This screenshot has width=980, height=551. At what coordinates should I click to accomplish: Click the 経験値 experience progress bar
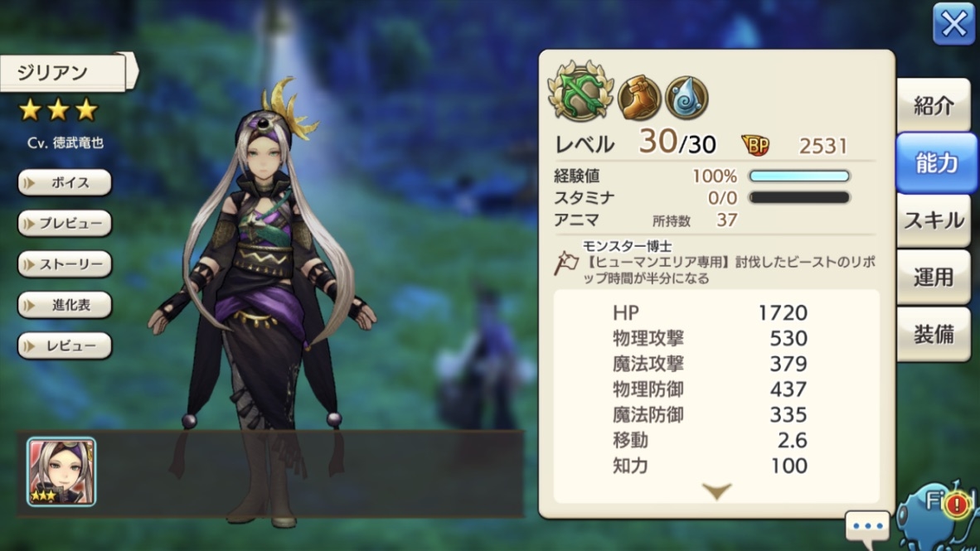click(799, 176)
